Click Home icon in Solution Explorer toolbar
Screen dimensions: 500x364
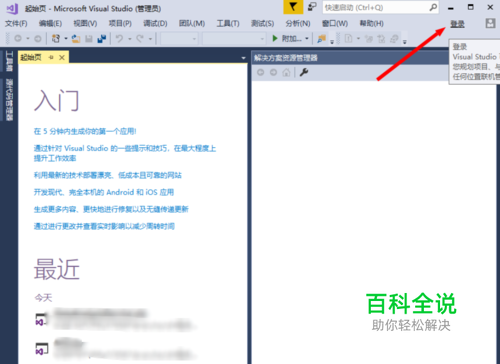click(x=286, y=72)
